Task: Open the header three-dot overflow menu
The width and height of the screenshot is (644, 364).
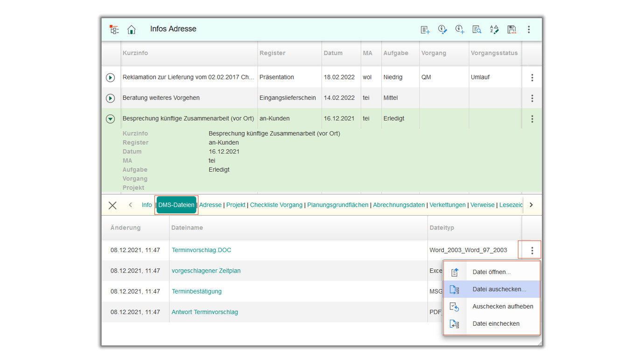Action: click(x=529, y=29)
